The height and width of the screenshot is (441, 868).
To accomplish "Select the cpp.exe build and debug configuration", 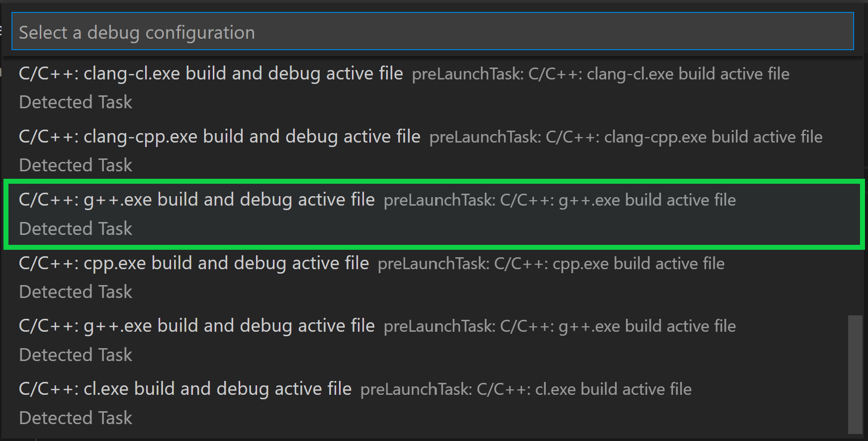I will (194, 263).
